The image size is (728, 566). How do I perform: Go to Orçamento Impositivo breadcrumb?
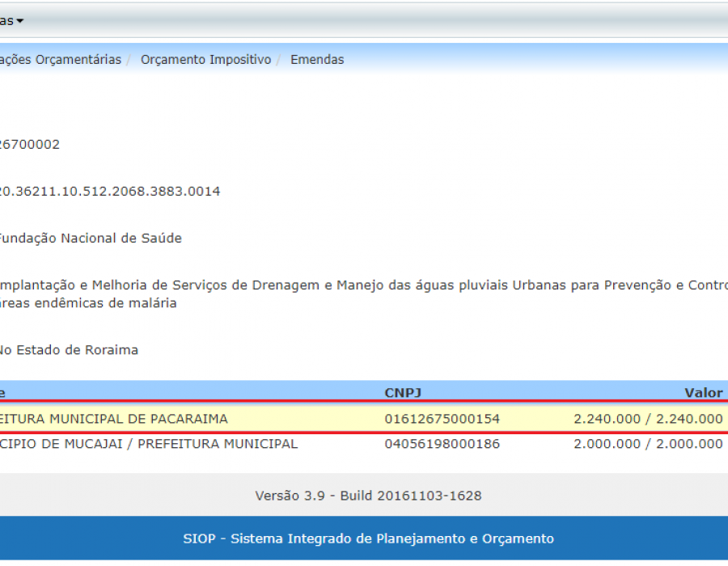point(205,60)
